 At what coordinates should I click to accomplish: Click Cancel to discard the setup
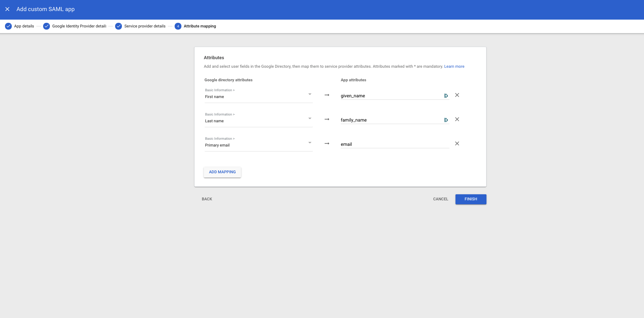click(441, 199)
